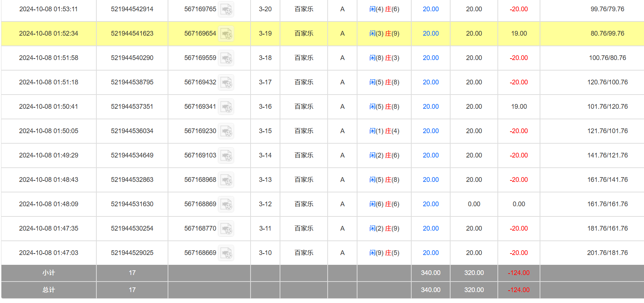644x303 pixels.
Task: Play replay for tie game 567168869
Action: (226, 204)
